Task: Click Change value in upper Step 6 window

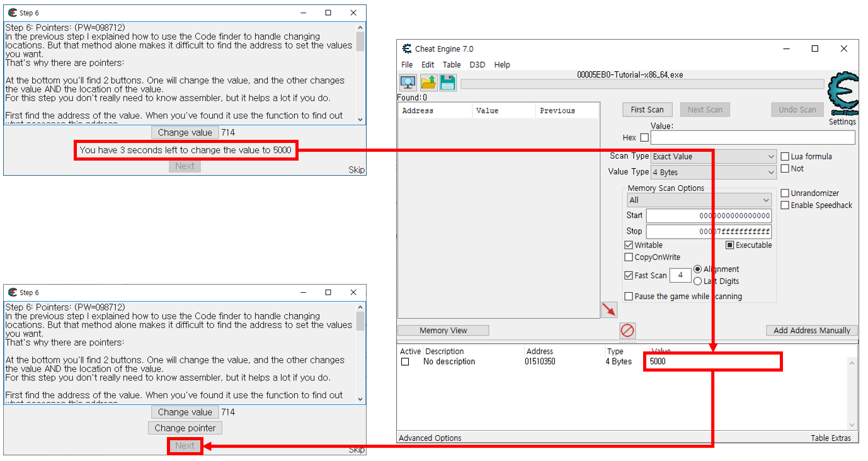Action: (x=185, y=132)
